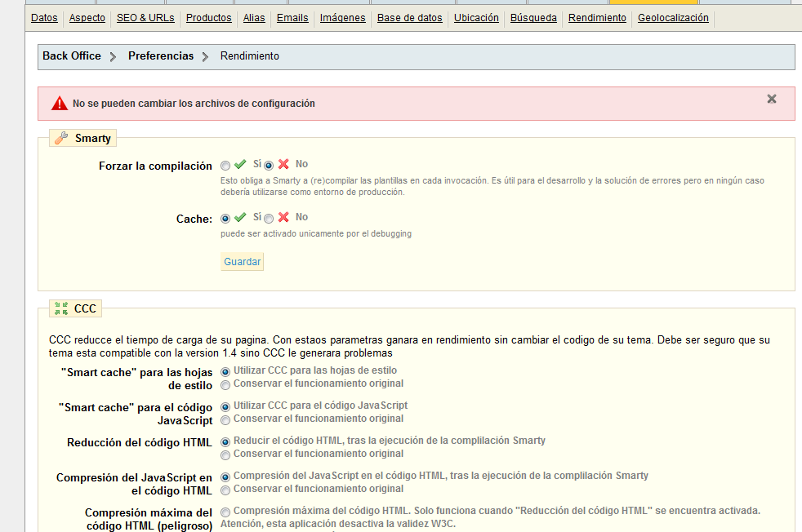Click the CCC compress arrows icon
This screenshot has width=802, height=532.
61,308
